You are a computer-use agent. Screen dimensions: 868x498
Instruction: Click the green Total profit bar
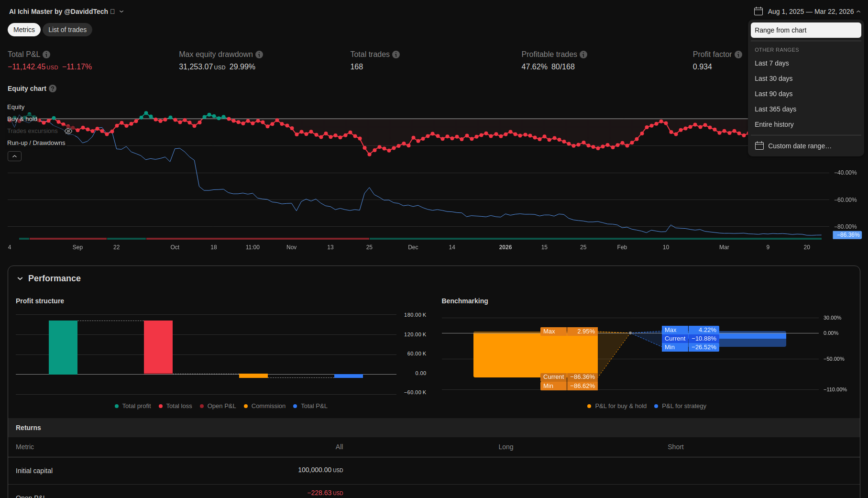(63, 347)
